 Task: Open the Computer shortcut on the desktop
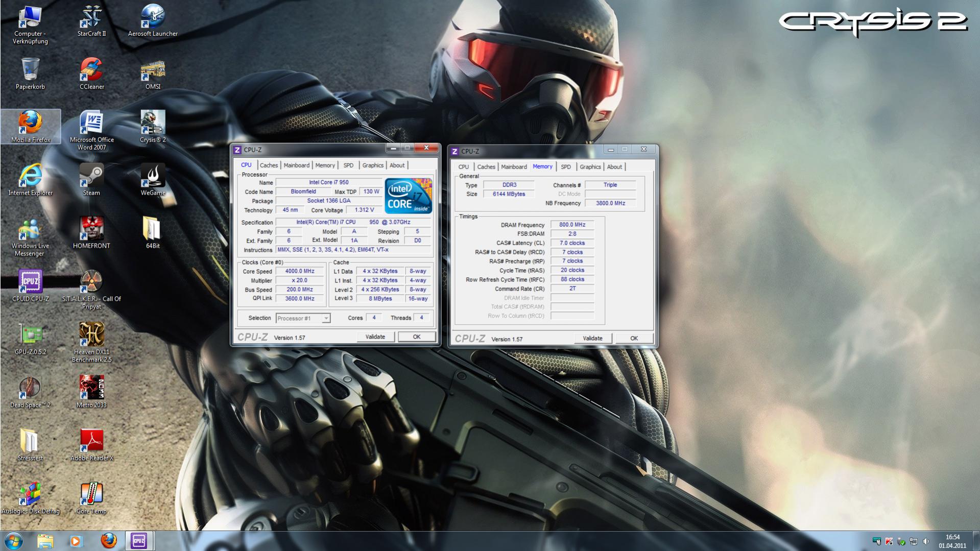tap(30, 25)
